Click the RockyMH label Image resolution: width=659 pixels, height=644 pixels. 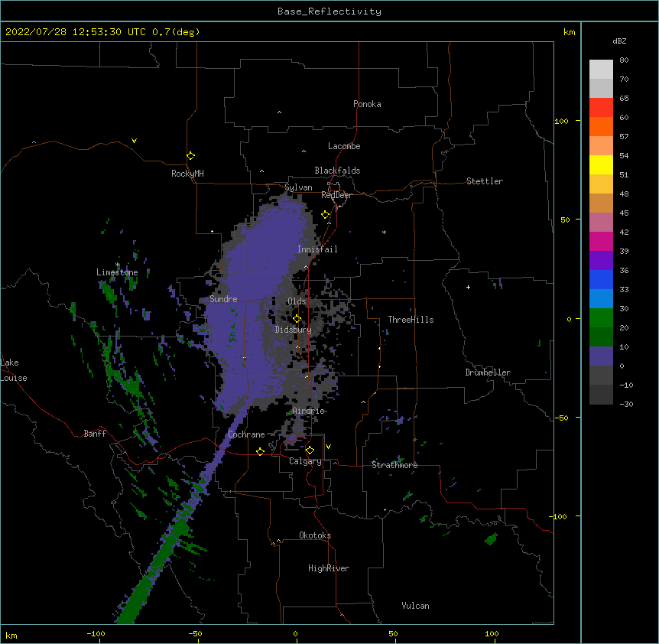(187, 174)
